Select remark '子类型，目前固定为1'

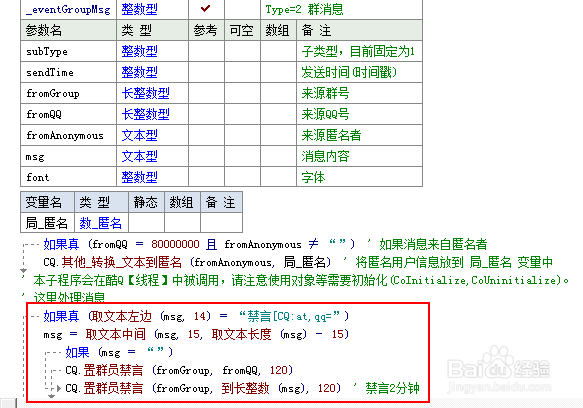(358, 51)
